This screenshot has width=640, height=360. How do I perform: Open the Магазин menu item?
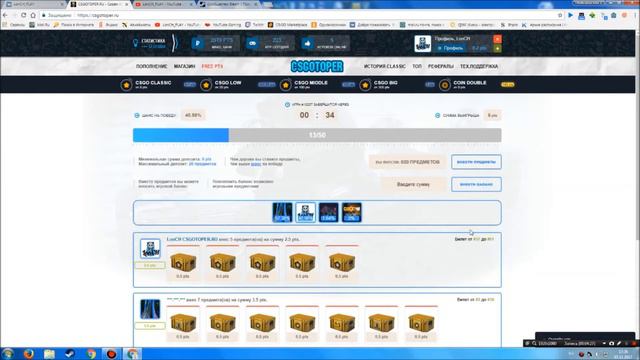[184, 66]
